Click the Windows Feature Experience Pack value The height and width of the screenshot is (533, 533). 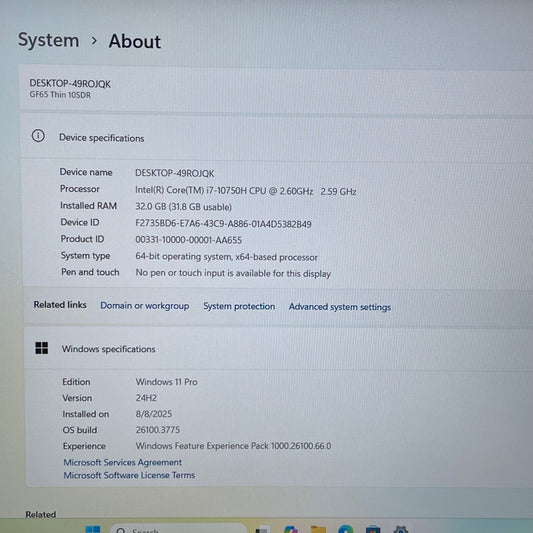point(233,446)
